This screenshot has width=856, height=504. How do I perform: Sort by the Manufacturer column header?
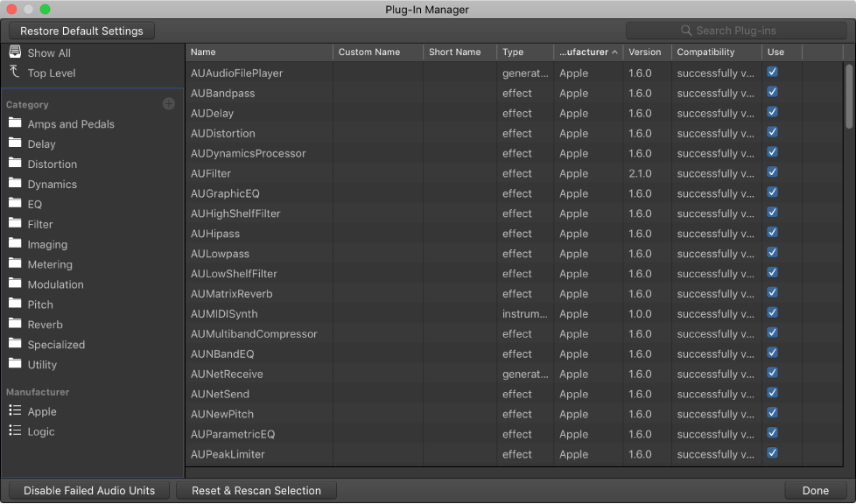[585, 52]
